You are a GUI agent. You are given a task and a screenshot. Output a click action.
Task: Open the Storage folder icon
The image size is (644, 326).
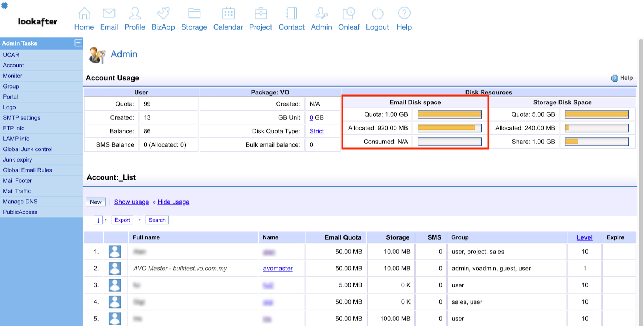pos(194,14)
